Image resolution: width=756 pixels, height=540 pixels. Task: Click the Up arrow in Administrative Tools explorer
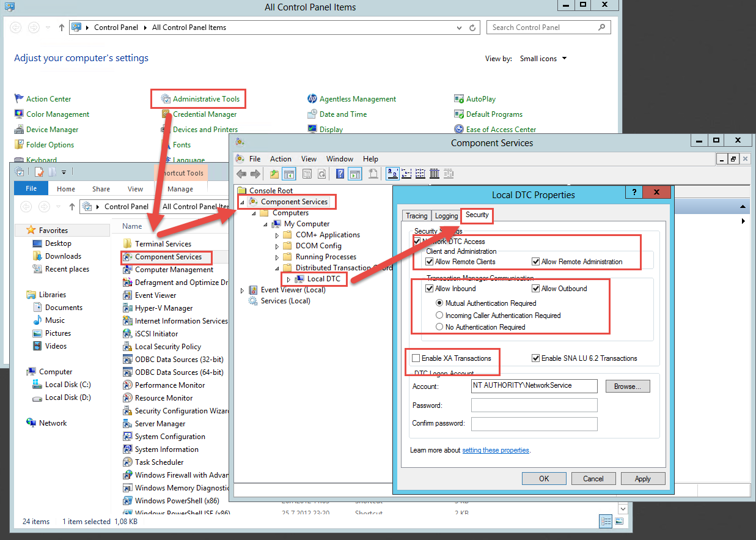click(x=72, y=207)
